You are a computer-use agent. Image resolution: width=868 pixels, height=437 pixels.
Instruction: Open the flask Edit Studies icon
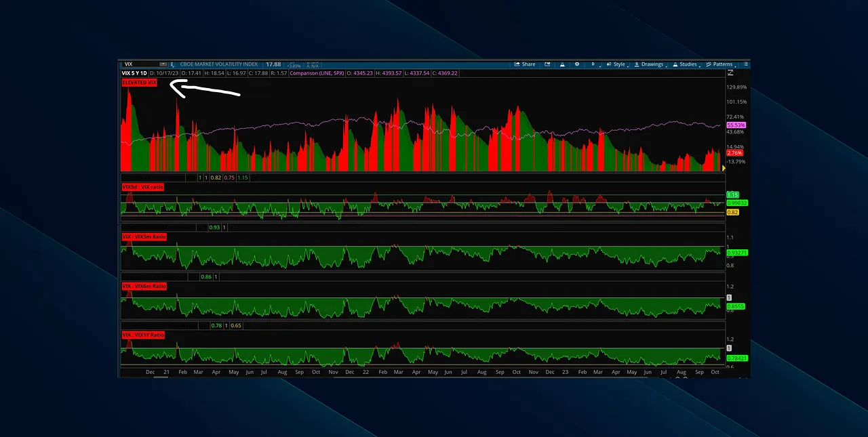562,64
